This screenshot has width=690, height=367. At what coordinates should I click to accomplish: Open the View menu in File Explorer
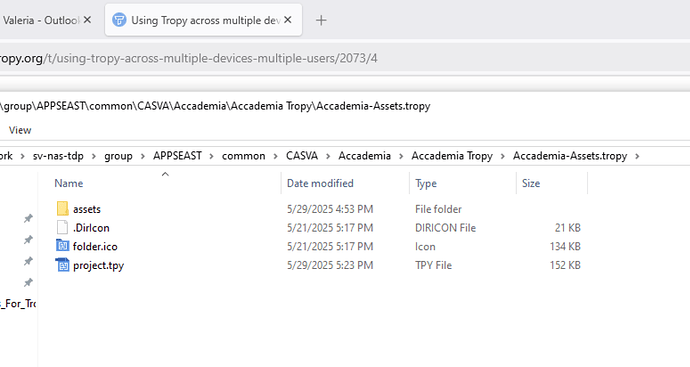click(20, 130)
